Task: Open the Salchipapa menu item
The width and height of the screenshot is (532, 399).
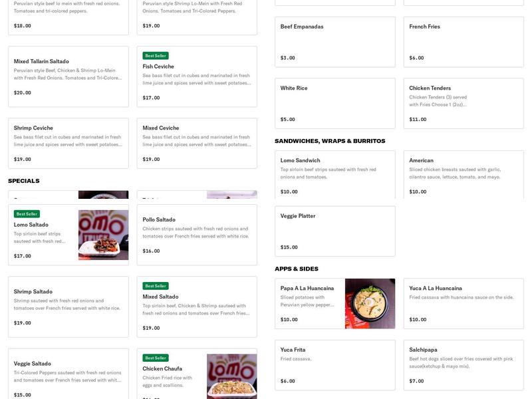Action: [x=463, y=364]
